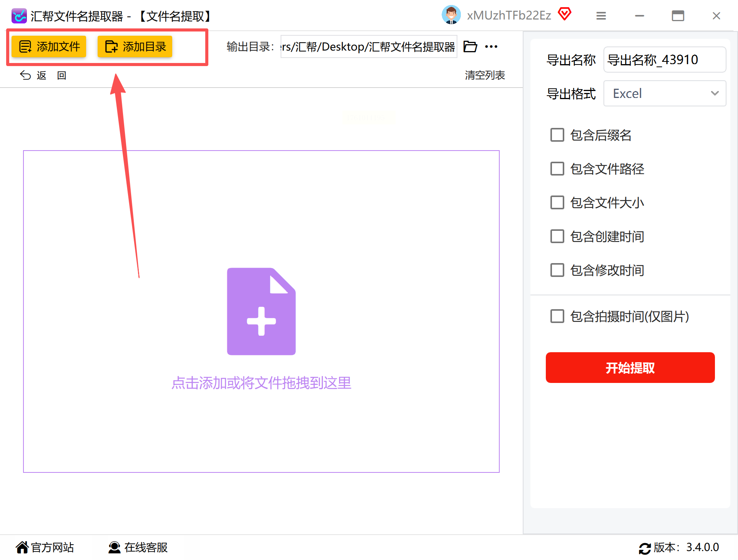Screen dimensions: 738x560
Task: Check the 包含文件路径 option
Action: pyautogui.click(x=557, y=169)
